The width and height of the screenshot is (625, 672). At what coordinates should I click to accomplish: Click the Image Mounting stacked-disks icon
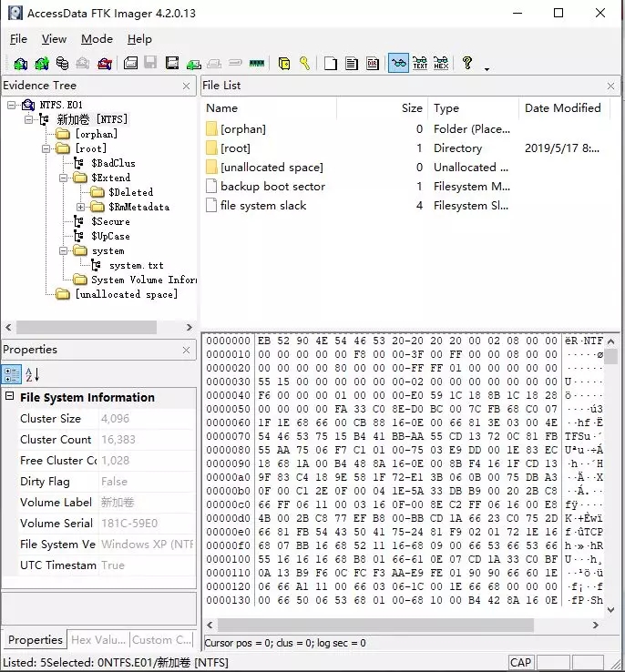coord(62,64)
